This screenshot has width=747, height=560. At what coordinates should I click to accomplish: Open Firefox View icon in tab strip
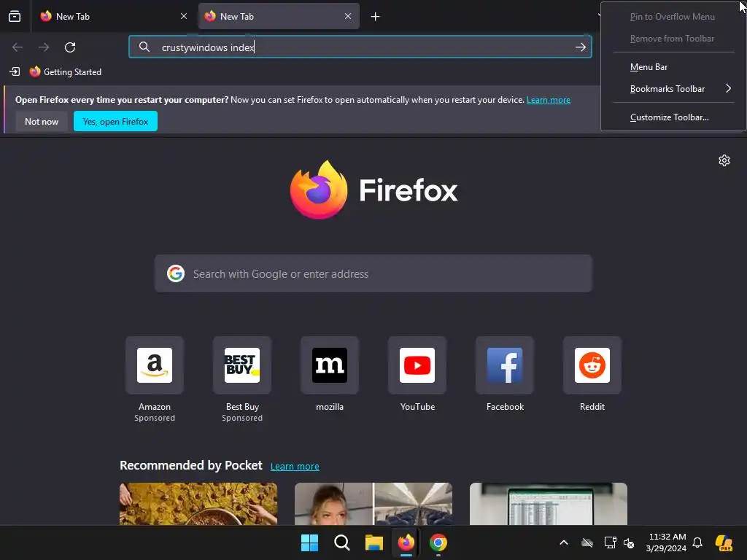click(15, 17)
